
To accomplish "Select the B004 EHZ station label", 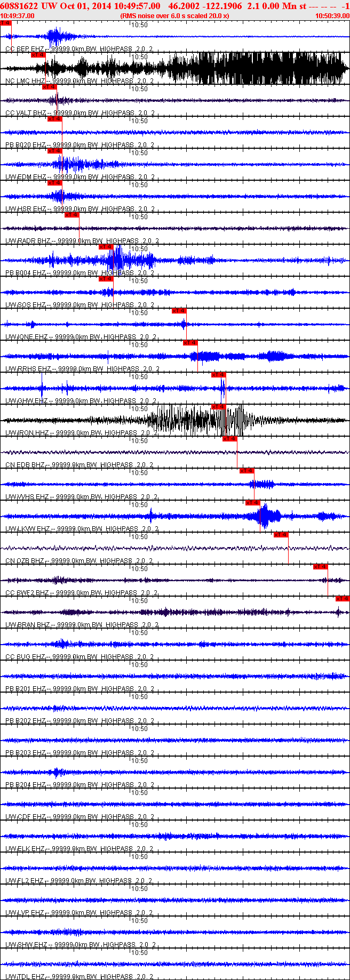I will [79, 273].
